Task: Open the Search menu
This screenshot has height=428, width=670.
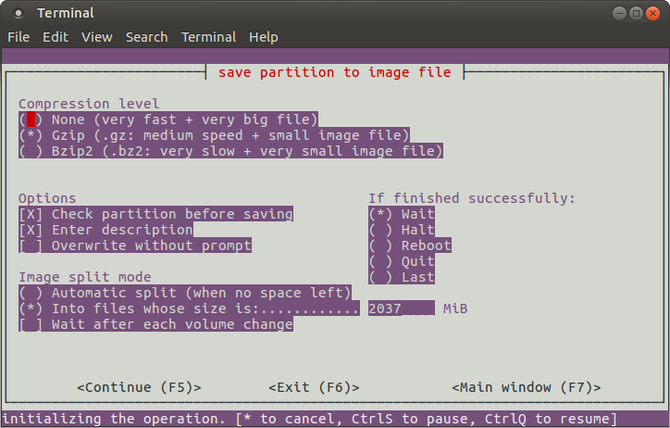Action: [x=146, y=37]
